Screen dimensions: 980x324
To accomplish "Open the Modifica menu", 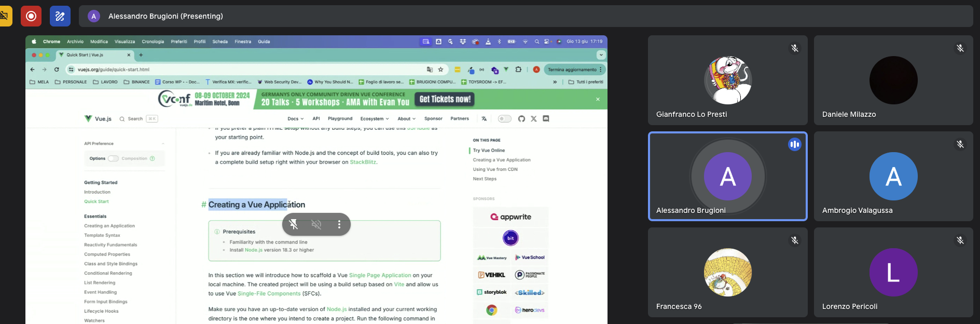I will pyautogui.click(x=99, y=42).
